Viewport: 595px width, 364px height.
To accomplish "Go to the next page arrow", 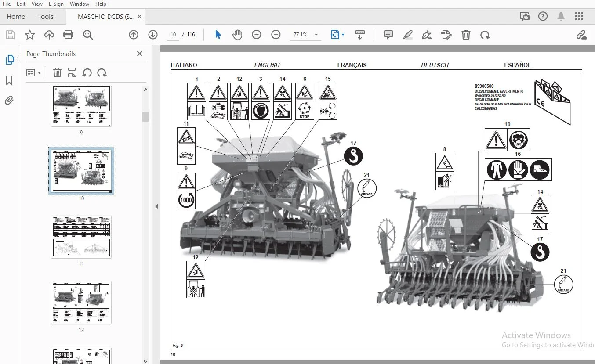I will [x=153, y=35].
